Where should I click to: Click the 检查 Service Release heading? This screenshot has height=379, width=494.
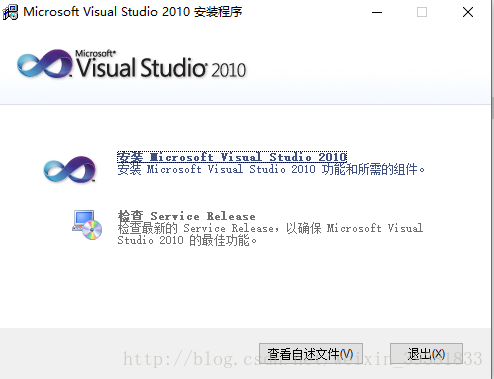[x=187, y=216]
